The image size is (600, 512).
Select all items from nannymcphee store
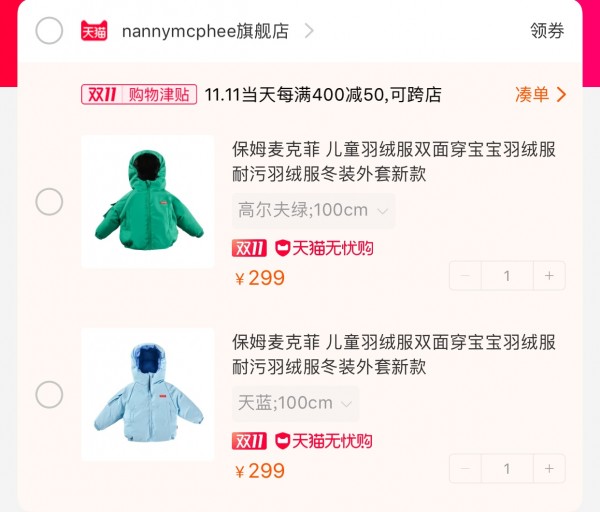[49, 31]
